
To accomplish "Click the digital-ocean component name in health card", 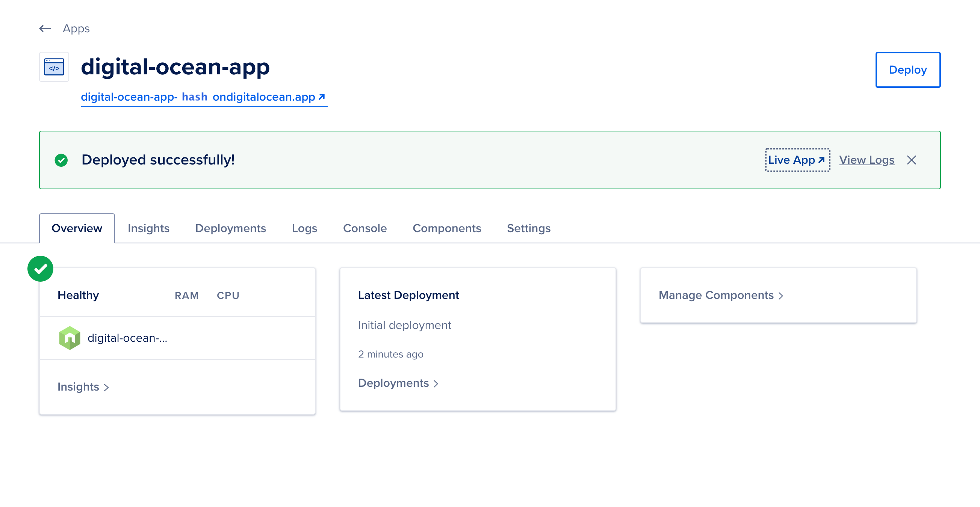I will 127,337.
